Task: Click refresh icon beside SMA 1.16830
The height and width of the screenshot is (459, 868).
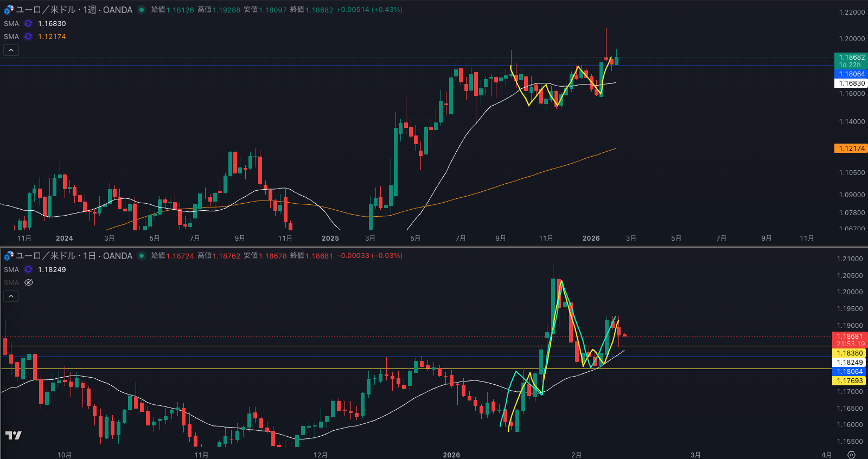Action: [28, 24]
